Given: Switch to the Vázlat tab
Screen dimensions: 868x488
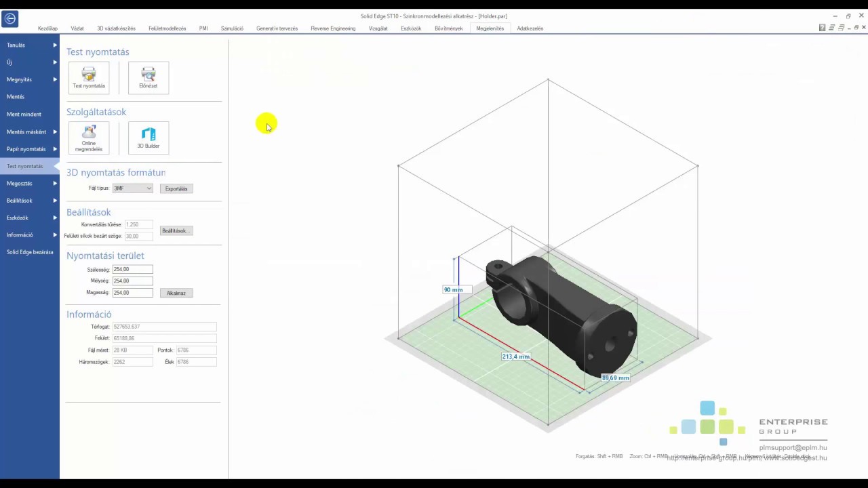Looking at the screenshot, I should (x=77, y=28).
